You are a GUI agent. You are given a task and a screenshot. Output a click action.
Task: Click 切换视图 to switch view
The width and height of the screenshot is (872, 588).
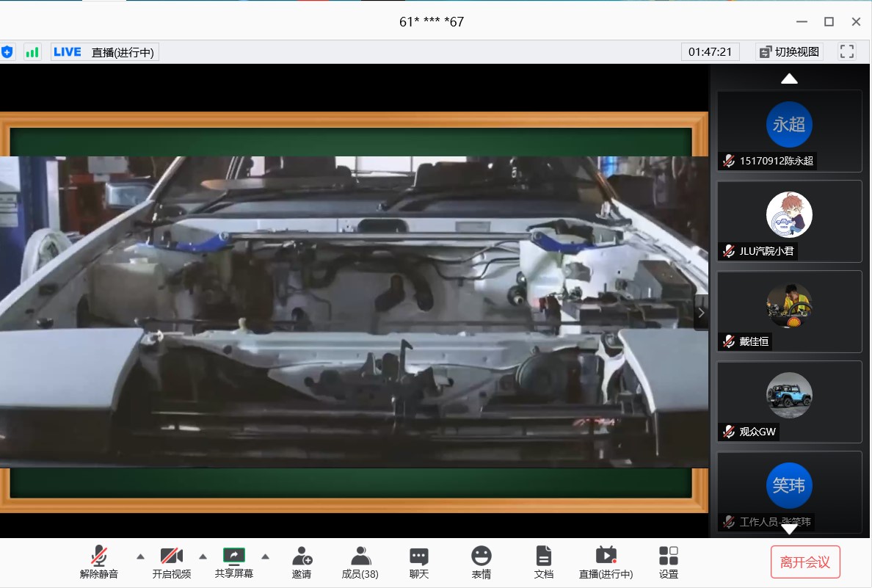point(789,51)
